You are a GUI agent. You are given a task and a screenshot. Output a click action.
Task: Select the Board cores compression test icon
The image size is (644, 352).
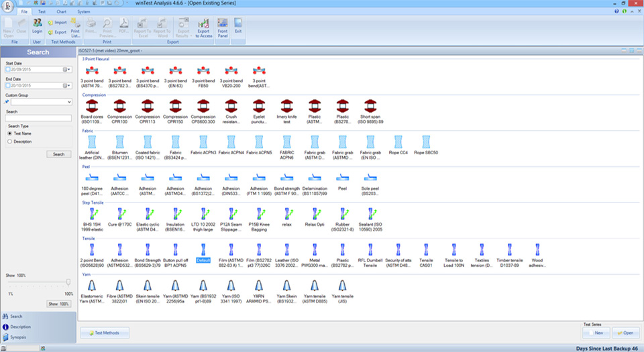[x=92, y=106]
